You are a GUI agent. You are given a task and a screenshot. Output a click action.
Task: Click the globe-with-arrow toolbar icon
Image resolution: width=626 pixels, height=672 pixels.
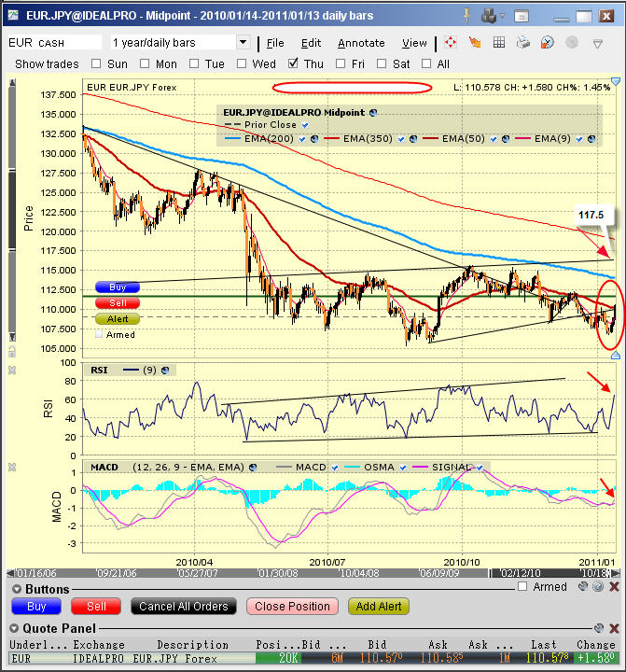click(x=547, y=42)
